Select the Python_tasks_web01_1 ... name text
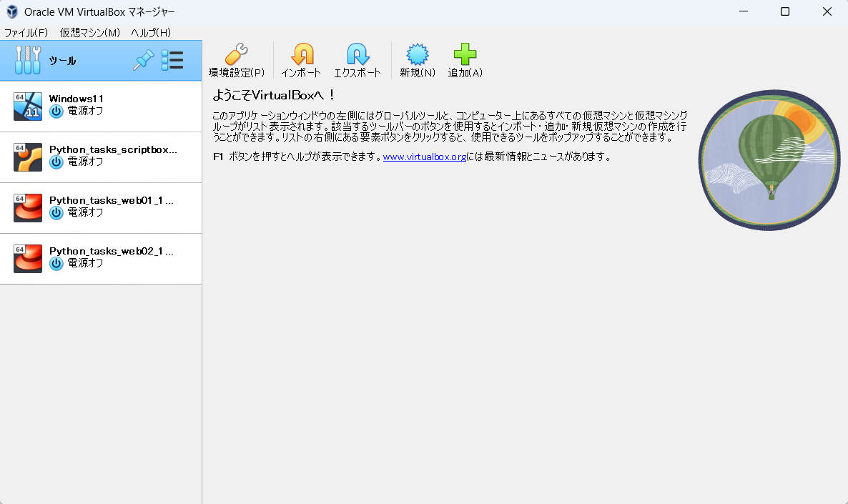Viewport: 848px width, 504px height. [112, 200]
